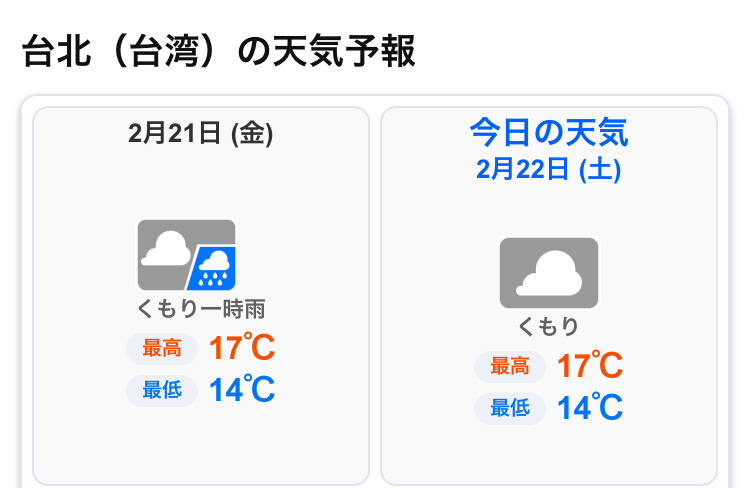Click the 最高 badge in today's weather card
Screen dimensions: 750x488
510,366
